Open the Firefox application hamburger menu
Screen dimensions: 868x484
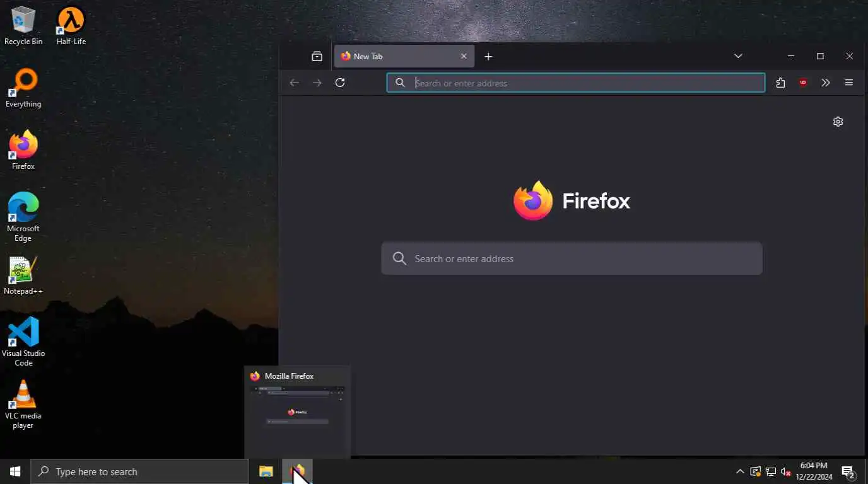pos(848,83)
